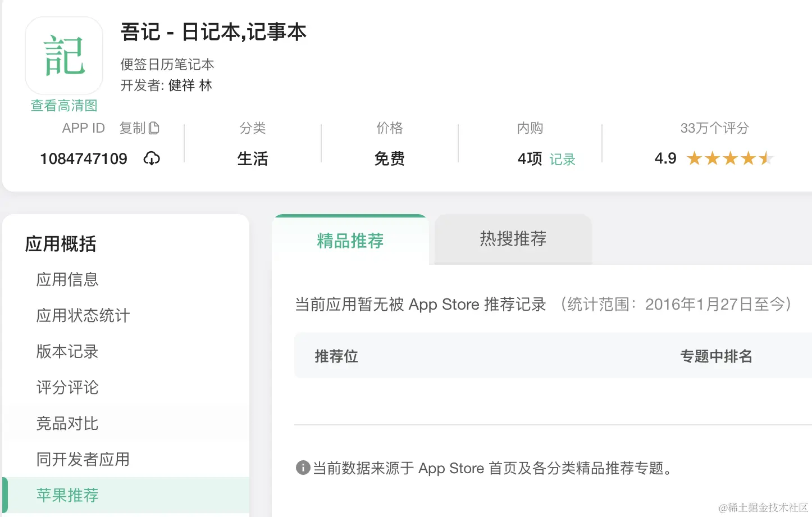Click the 吾记 app icon thumbnail
The image size is (812, 517).
point(64,56)
